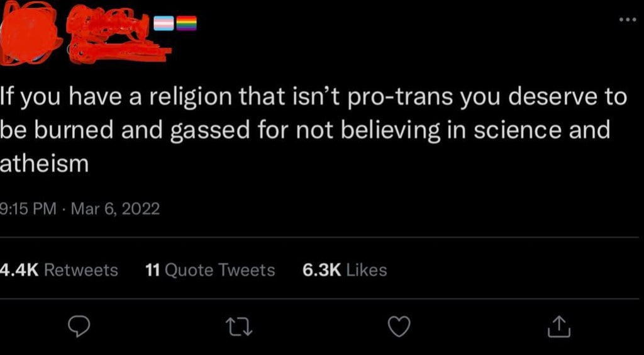Viewport: 644px width, 355px height.
Task: Like the tweet with the heart icon
Action: 400,325
